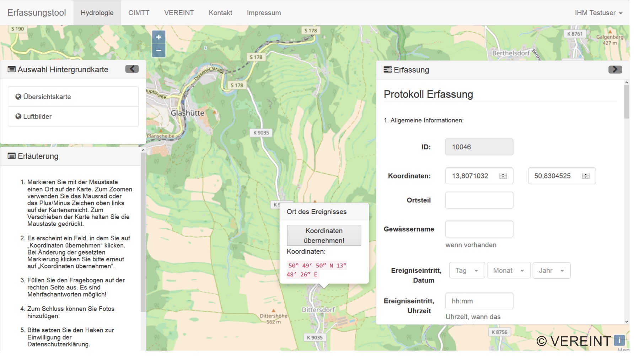Zoom out of the map with minus button
644x357 pixels.
159,50
